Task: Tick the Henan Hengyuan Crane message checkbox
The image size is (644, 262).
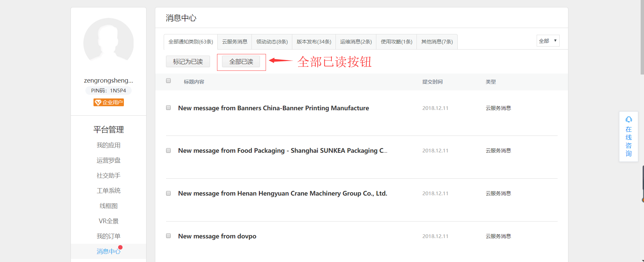Action: click(168, 194)
